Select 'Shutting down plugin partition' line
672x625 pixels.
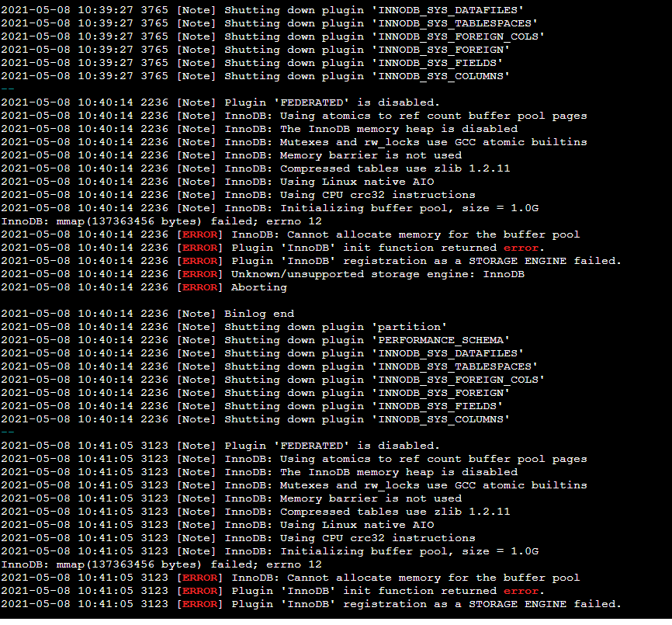(x=224, y=327)
